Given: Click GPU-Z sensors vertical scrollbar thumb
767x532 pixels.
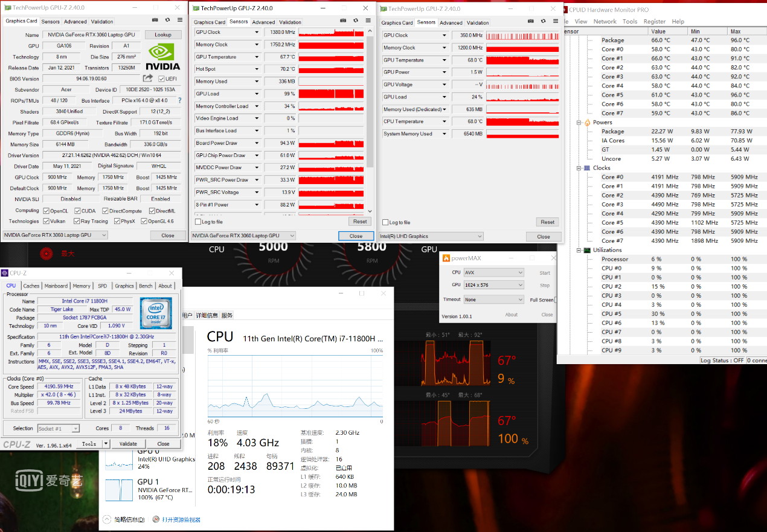Looking at the screenshot, I should pyautogui.click(x=370, y=101).
